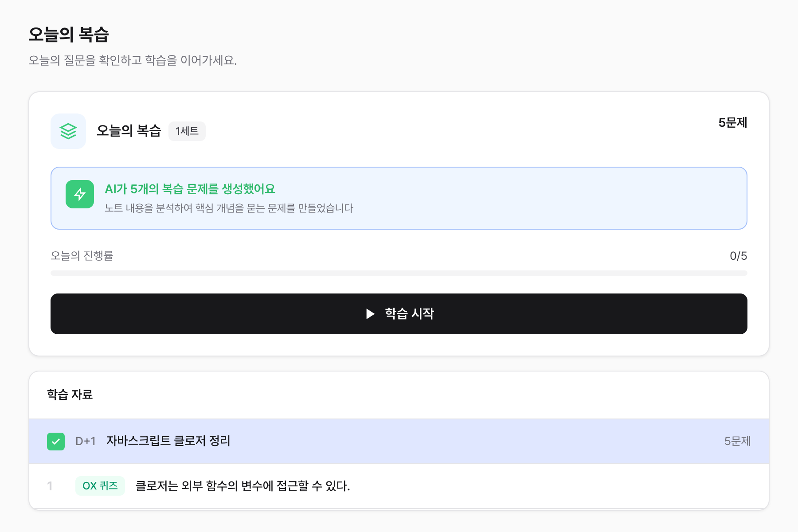Viewport: 798px width, 532px height.
Task: Open the closure question about 외부 함수 변수
Action: coord(243,486)
